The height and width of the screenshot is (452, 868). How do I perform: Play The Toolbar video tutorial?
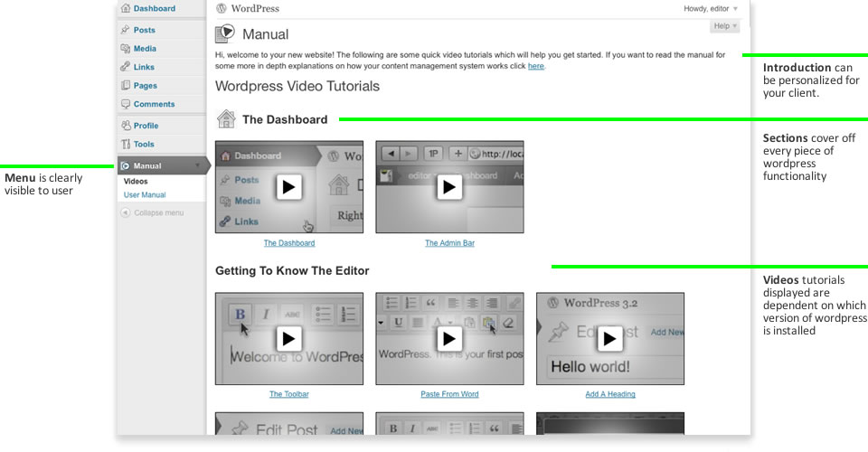click(x=289, y=339)
